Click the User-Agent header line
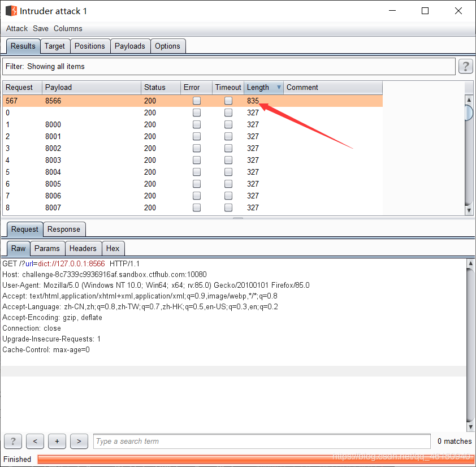The width and height of the screenshot is (476, 467). 155,285
